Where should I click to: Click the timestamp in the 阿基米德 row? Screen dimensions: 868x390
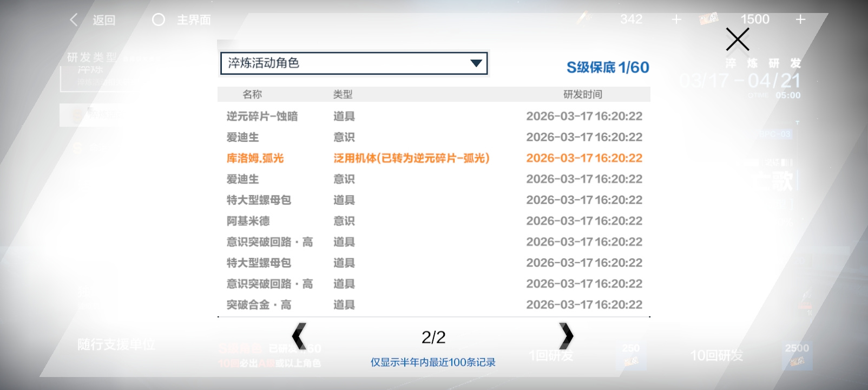(x=584, y=221)
